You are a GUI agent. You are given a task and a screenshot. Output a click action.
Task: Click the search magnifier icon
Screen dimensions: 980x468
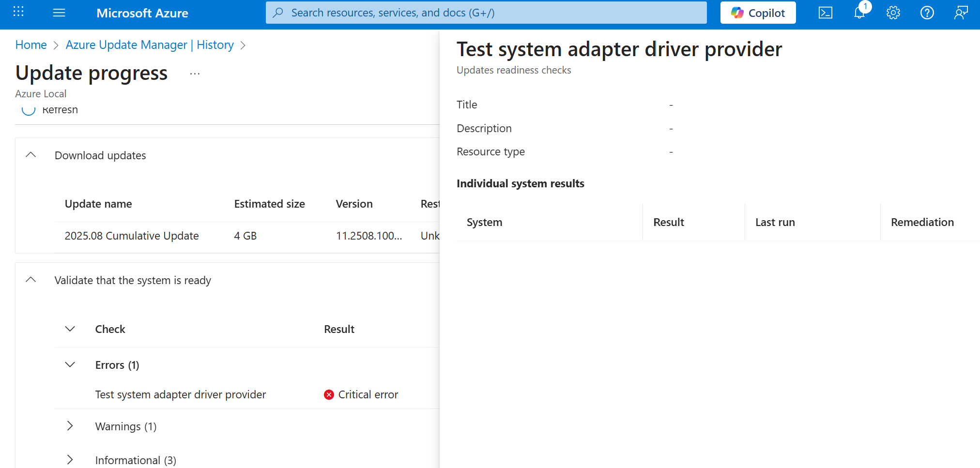pos(278,13)
